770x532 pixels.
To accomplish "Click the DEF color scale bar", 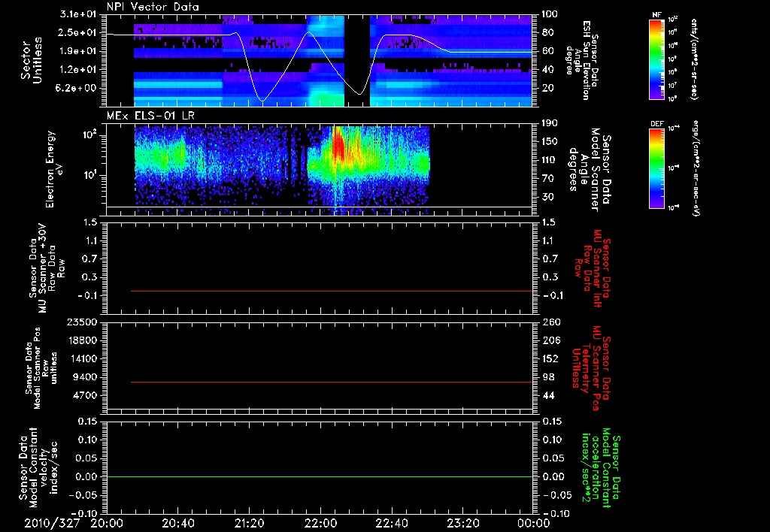I will click(x=656, y=168).
